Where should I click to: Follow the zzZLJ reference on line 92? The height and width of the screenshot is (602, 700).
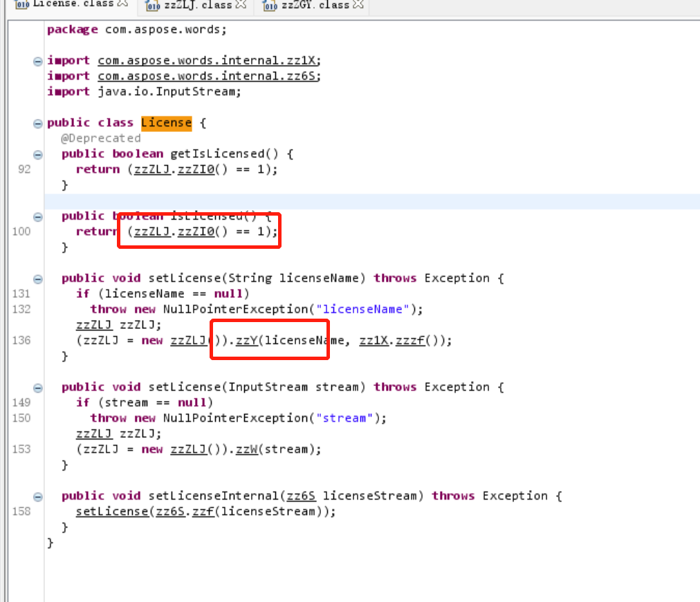tap(152, 169)
